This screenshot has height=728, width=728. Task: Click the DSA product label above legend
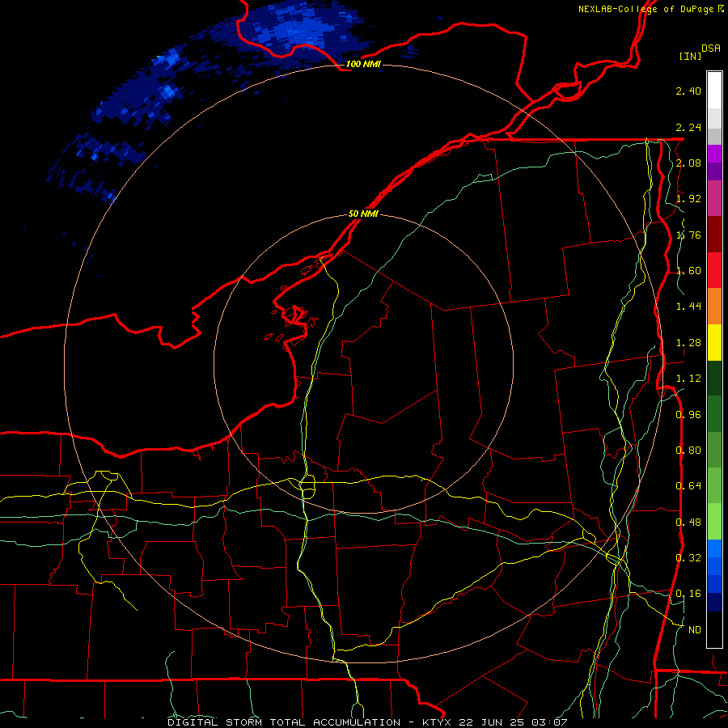point(711,49)
